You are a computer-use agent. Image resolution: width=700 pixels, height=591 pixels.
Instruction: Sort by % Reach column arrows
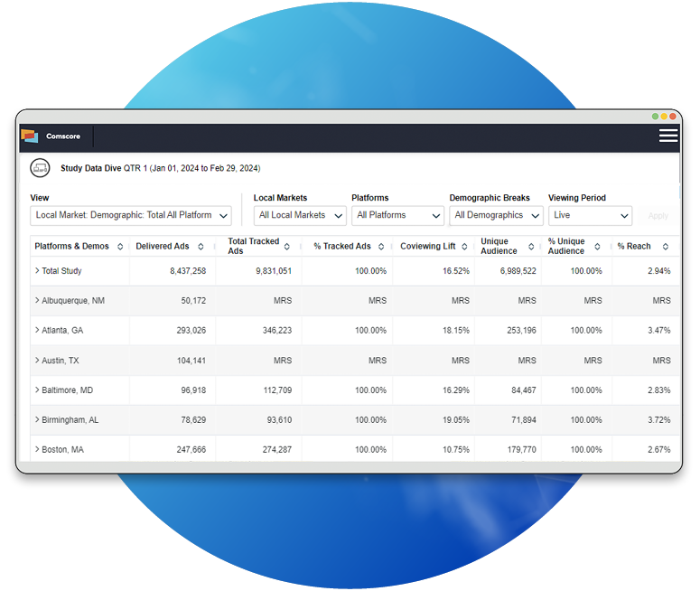point(666,247)
